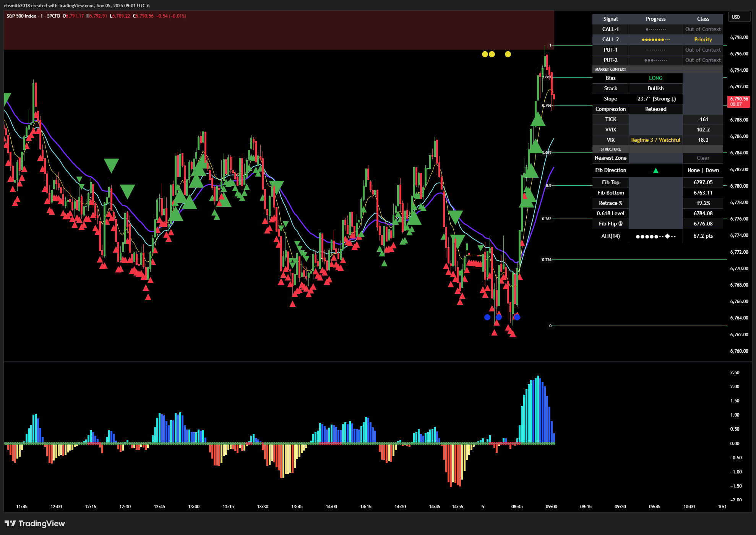
Task: Click the 09:00 label on time axis
Action: (x=551, y=507)
